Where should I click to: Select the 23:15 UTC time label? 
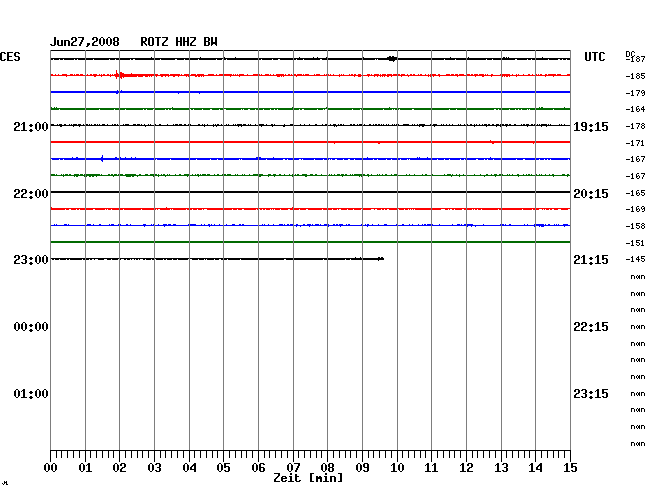[591, 394]
